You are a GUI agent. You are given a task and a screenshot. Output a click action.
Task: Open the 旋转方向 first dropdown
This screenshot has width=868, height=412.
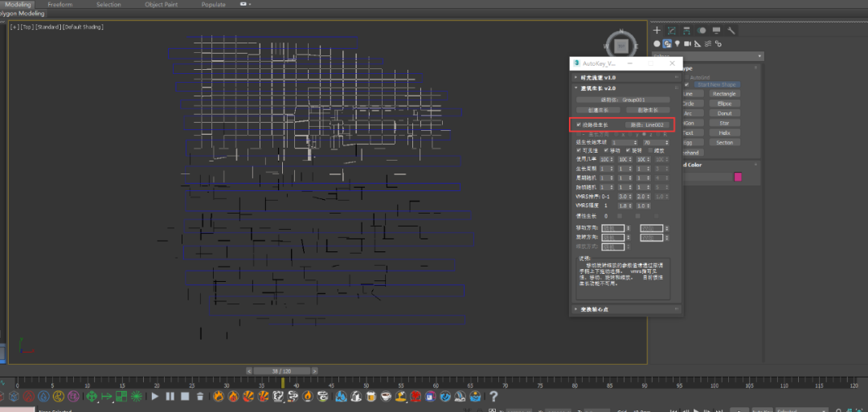click(x=612, y=237)
